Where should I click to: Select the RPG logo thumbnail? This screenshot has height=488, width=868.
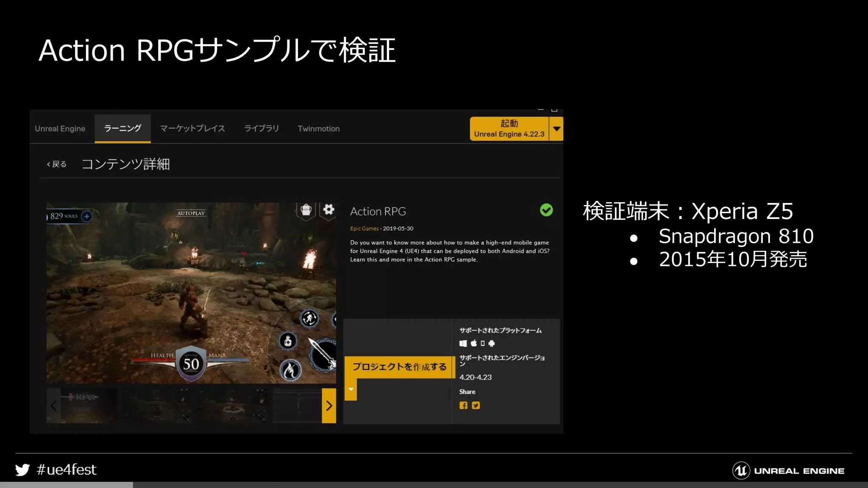(x=83, y=406)
